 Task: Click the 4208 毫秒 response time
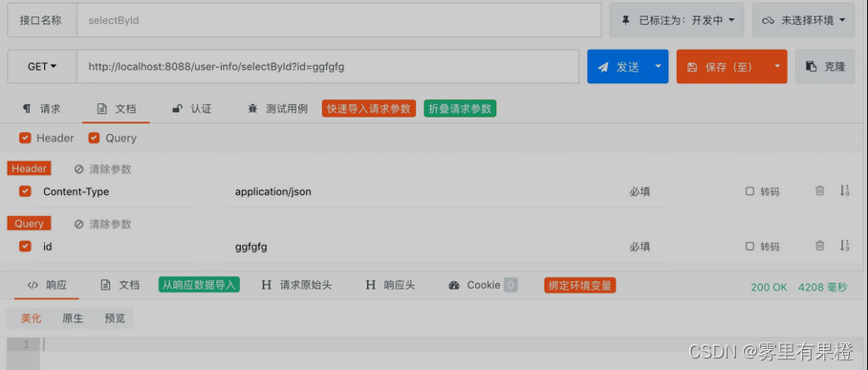pos(823,287)
